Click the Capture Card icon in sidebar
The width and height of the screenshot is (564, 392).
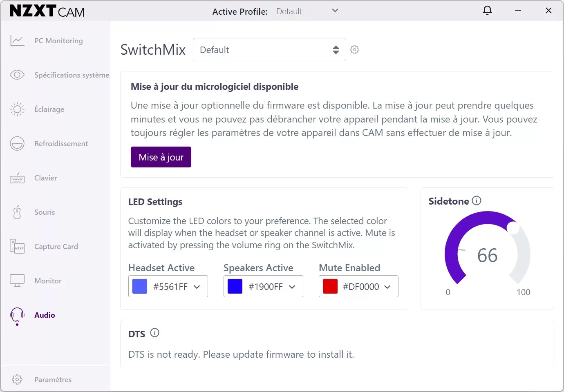click(x=17, y=247)
